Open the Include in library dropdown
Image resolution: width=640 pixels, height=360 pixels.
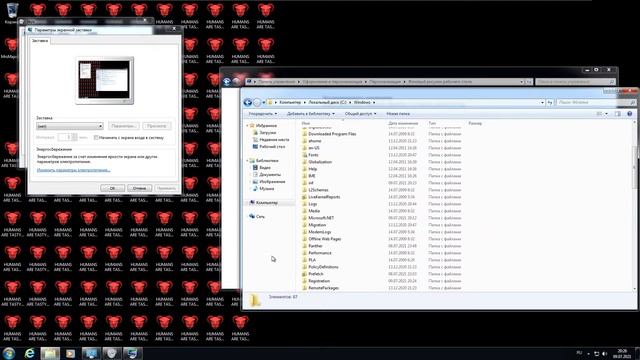click(311, 114)
